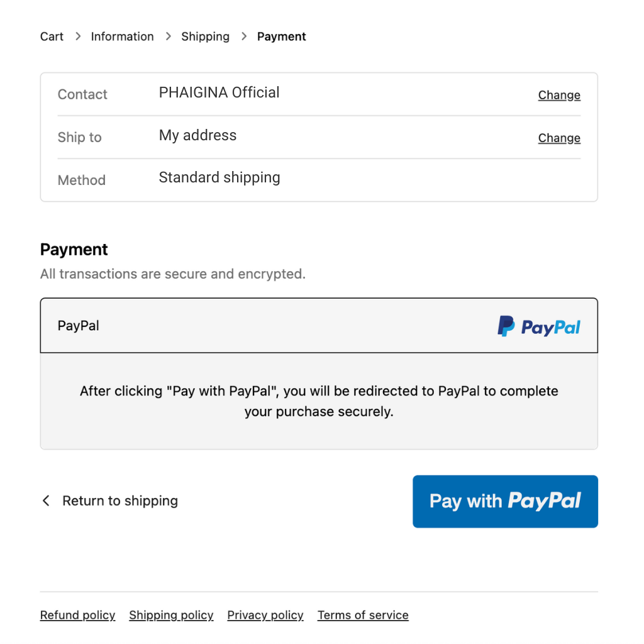View the Shipping policy
Screen dimensions: 644x644
click(171, 615)
